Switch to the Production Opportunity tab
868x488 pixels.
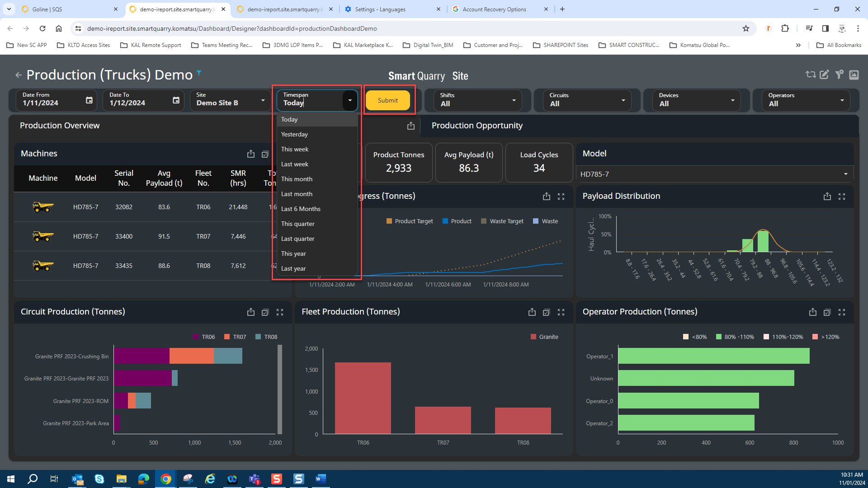(477, 126)
